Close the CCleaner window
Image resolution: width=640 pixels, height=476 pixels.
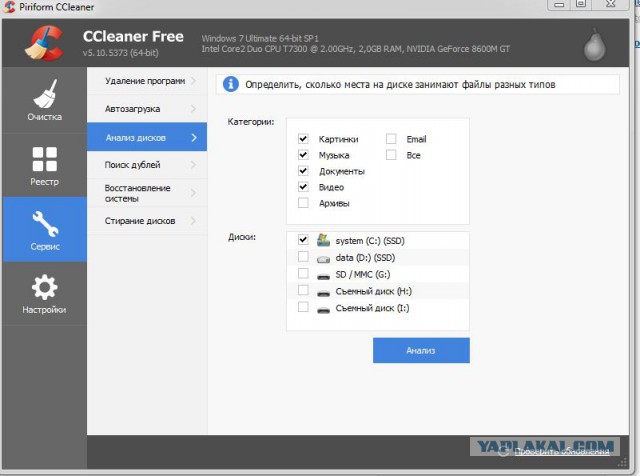pyautogui.click(x=611, y=4)
